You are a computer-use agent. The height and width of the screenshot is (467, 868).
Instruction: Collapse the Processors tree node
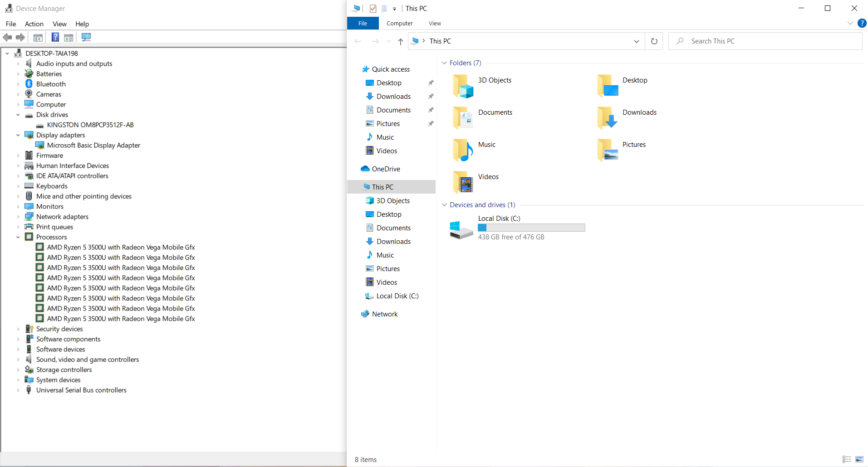pos(18,237)
